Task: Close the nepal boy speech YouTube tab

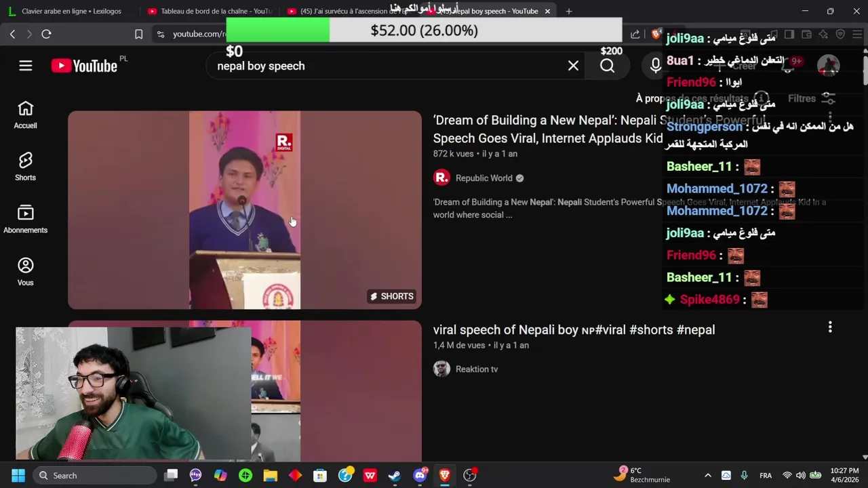Action: point(547,11)
